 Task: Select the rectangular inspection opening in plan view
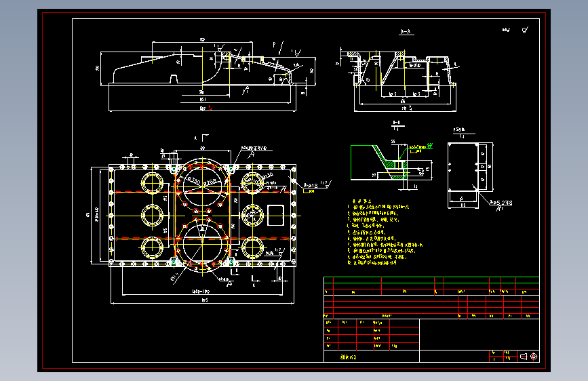(x=275, y=216)
